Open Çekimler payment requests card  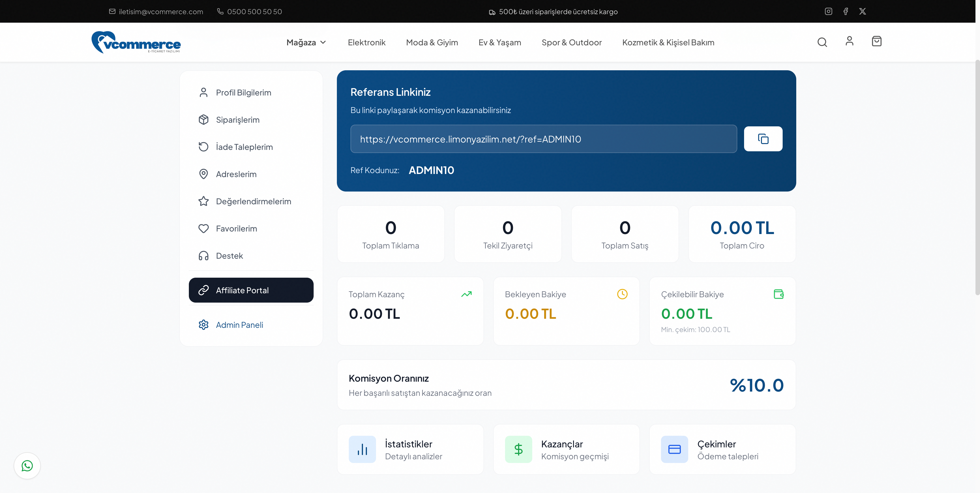[x=722, y=449]
